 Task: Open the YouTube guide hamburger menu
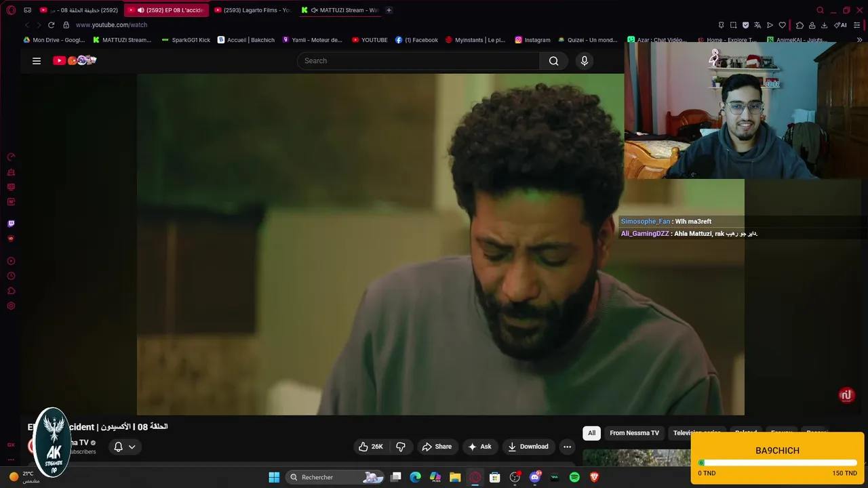(37, 61)
